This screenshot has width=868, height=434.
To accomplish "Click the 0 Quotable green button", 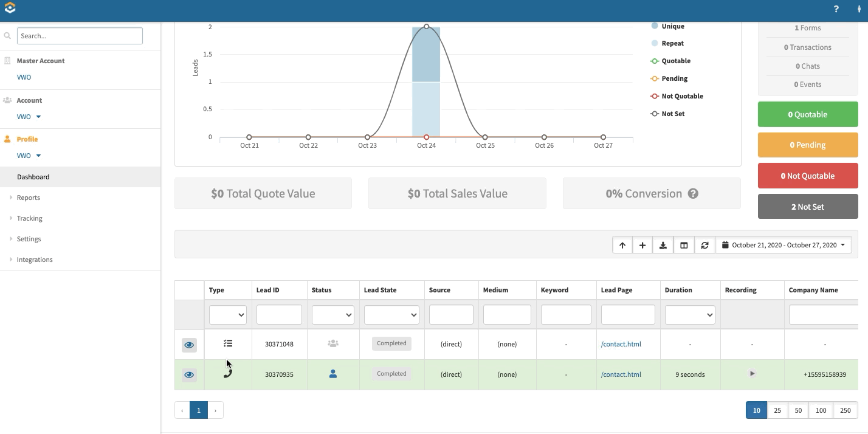I will tap(808, 114).
